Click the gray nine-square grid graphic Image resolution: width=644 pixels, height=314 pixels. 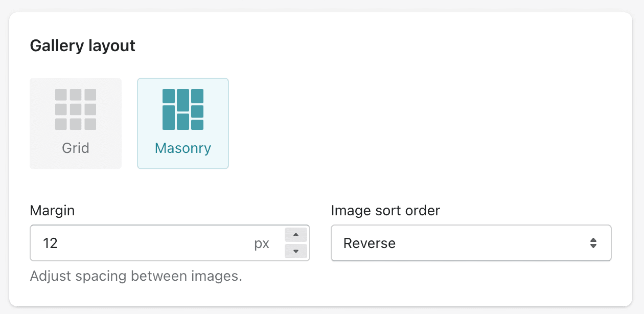(x=76, y=109)
